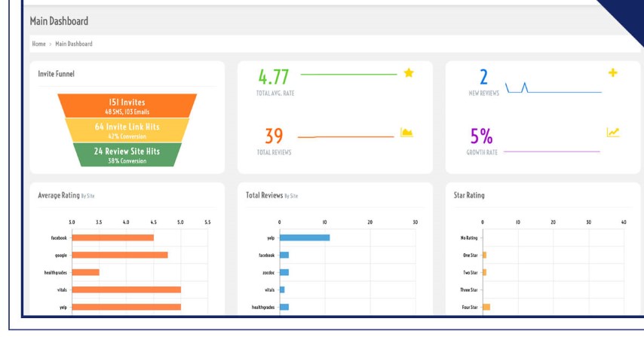This screenshot has width=644, height=337.
Task: Click the vitals bar in Total Reviews chart
Action: [x=282, y=290]
